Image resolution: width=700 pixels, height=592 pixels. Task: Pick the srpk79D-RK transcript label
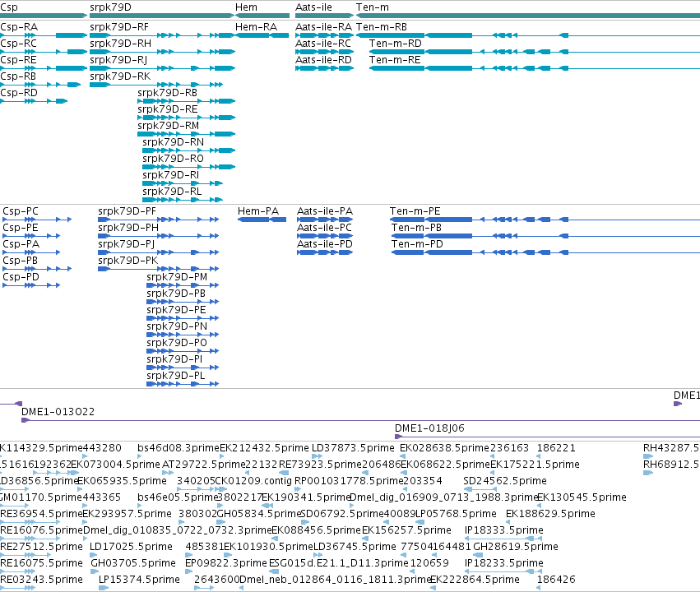(x=120, y=76)
